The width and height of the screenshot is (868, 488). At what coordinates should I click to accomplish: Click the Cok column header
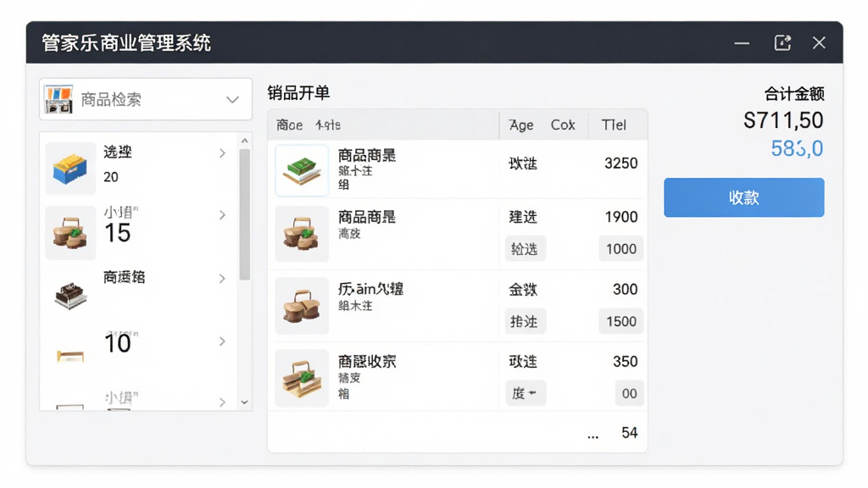coord(563,125)
